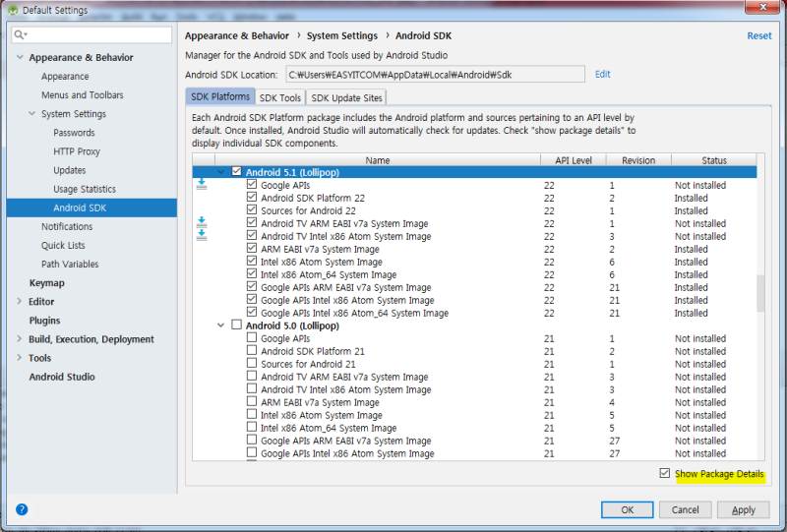Open Android Studio settings entry
Screen dimensions: 787x532
(x=62, y=377)
